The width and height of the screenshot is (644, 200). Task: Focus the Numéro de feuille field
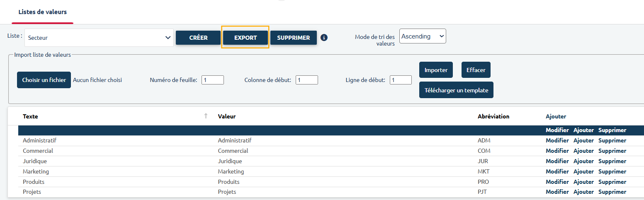(212, 80)
